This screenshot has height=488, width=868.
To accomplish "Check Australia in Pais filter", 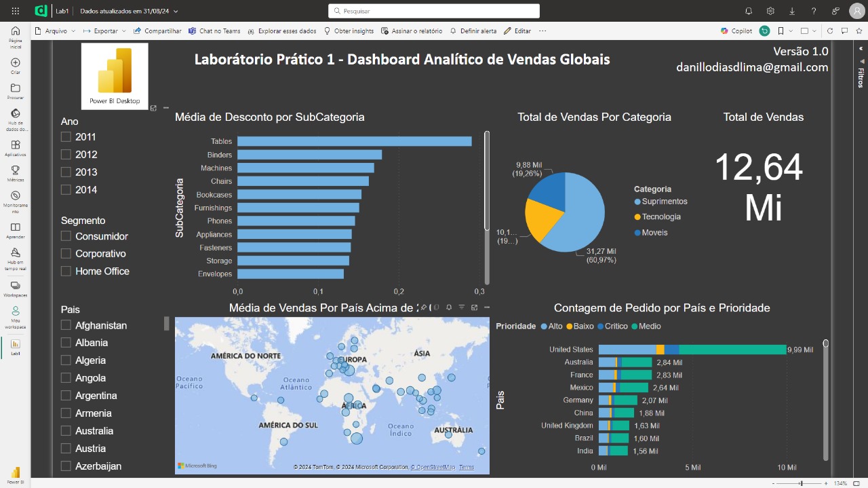I will [x=66, y=431].
